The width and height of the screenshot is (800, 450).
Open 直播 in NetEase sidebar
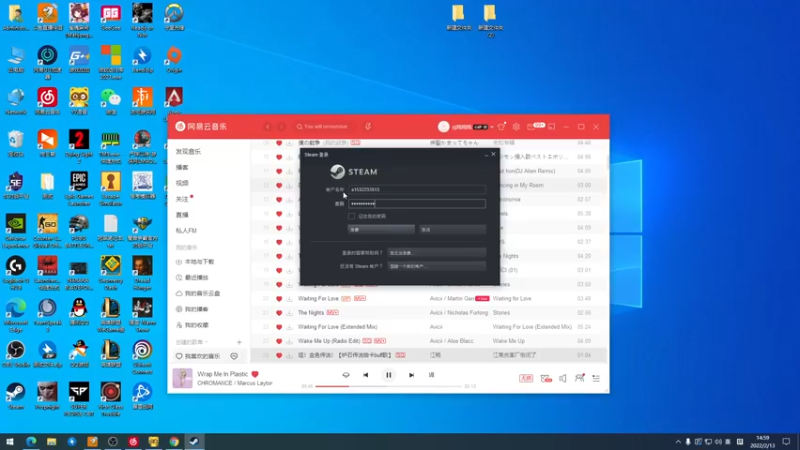tap(182, 215)
